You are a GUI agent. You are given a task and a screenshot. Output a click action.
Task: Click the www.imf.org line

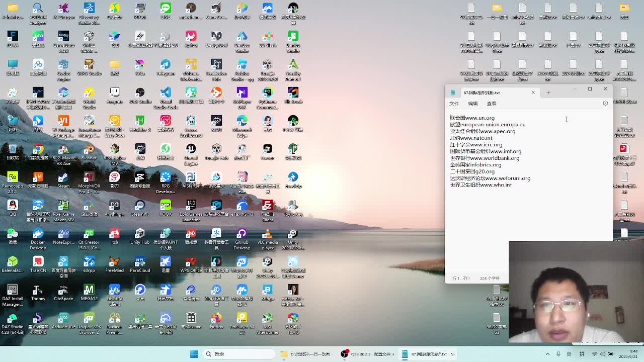pyautogui.click(x=486, y=151)
